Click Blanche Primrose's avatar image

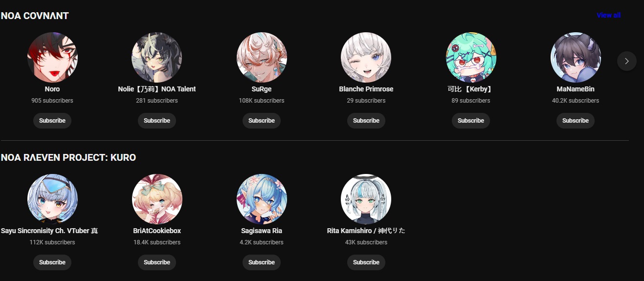[366, 57]
